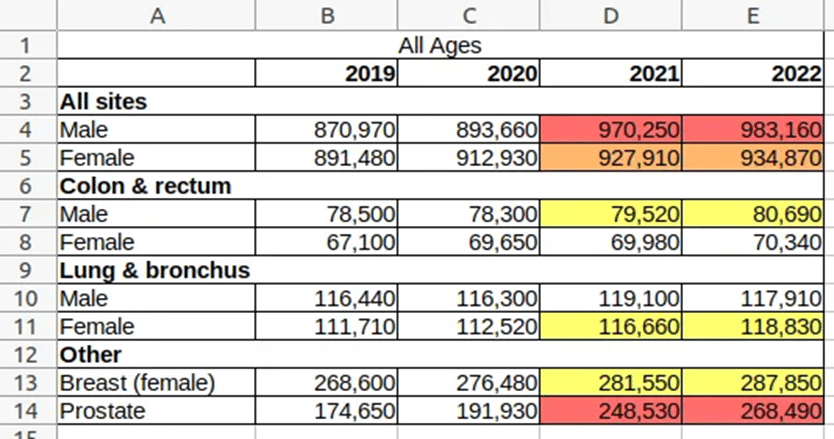Click orange cell containing 934,870
The image size is (834, 439).
click(x=753, y=158)
